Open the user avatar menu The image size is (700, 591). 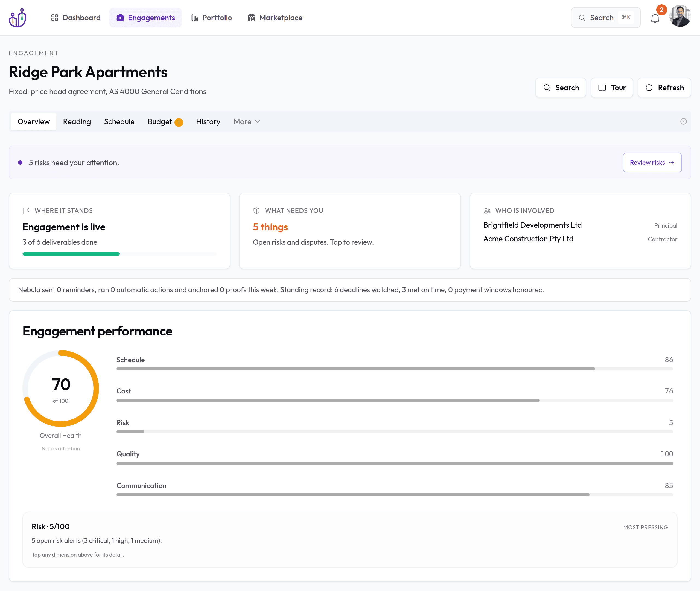pyautogui.click(x=680, y=16)
